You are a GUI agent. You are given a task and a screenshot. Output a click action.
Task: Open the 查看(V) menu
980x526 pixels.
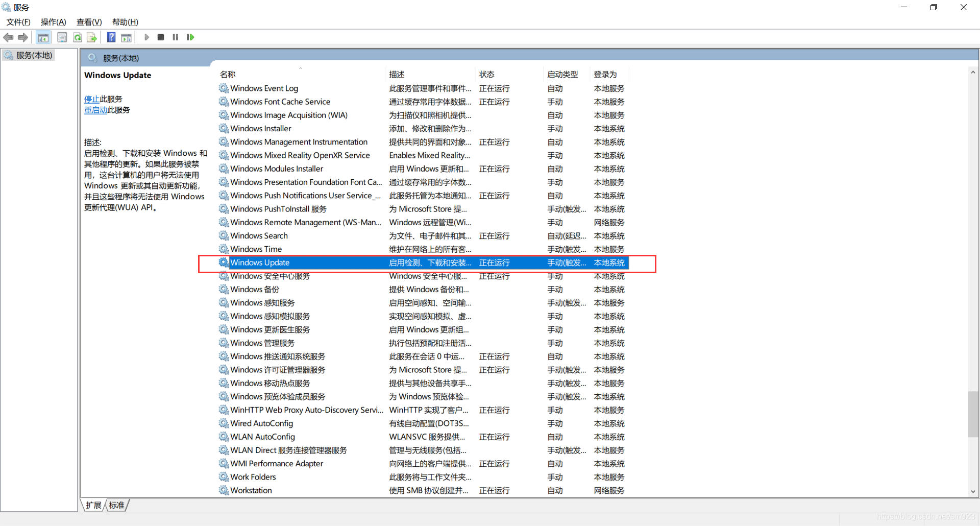click(89, 22)
